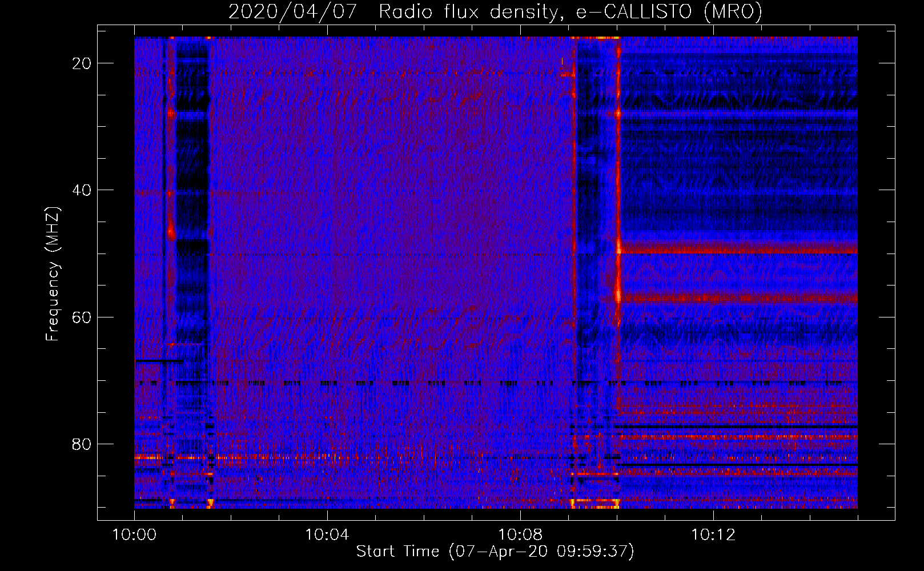Click the '10:08' time tick label
This screenshot has width=924, height=571.
pyautogui.click(x=520, y=535)
